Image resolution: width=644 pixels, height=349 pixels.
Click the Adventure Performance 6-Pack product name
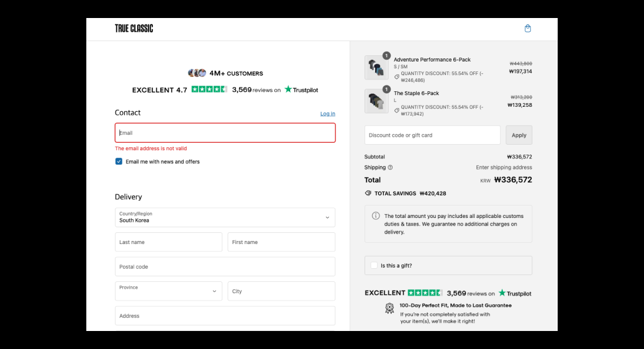[x=432, y=60]
